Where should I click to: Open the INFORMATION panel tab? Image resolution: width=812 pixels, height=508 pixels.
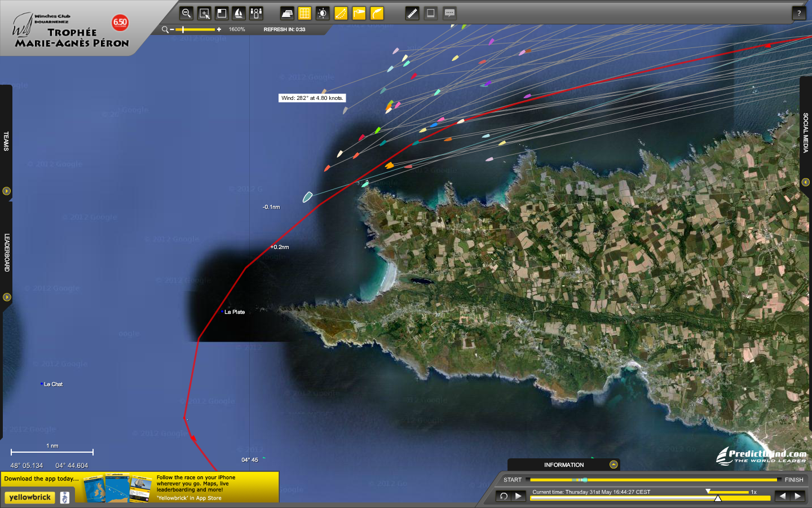564,465
